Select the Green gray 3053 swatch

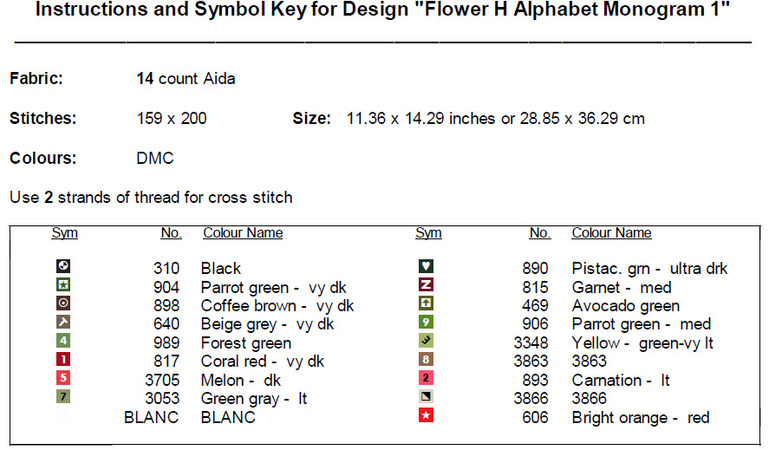click(x=64, y=397)
